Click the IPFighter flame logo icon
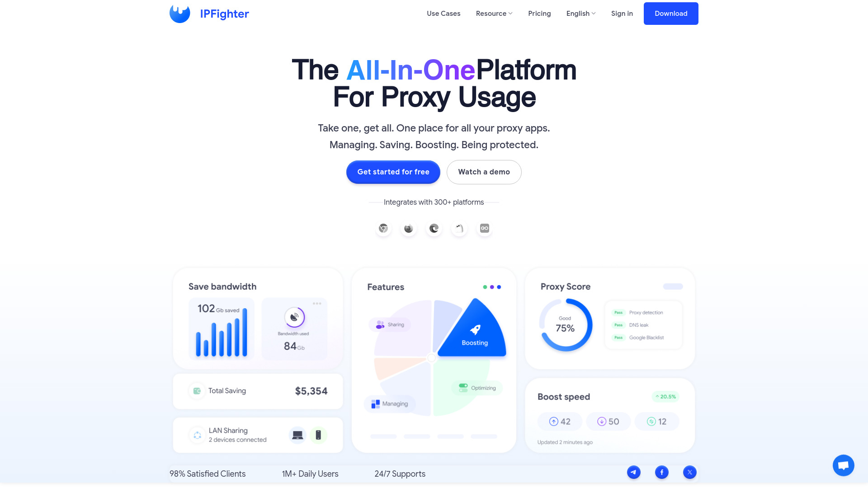 179,13
